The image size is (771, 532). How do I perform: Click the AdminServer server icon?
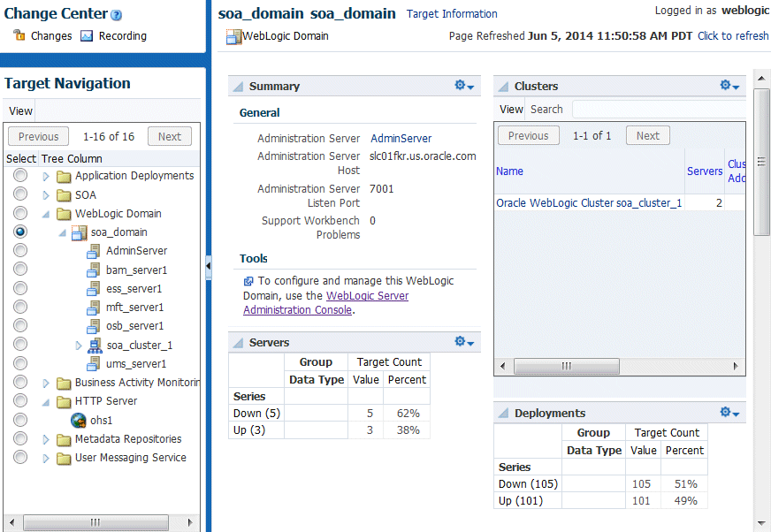click(94, 251)
